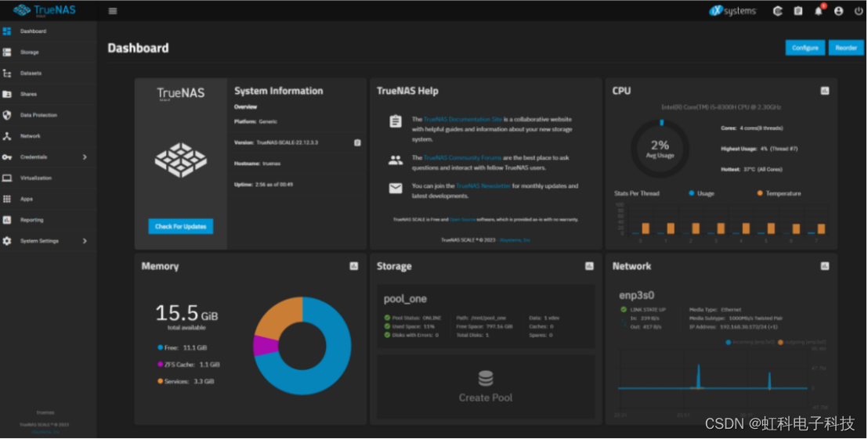
Task: Click the enp3s0 interface name
Action: [x=637, y=295]
